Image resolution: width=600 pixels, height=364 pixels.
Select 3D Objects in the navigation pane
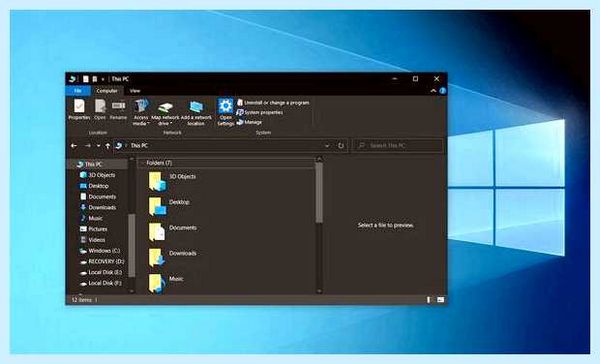(98, 175)
